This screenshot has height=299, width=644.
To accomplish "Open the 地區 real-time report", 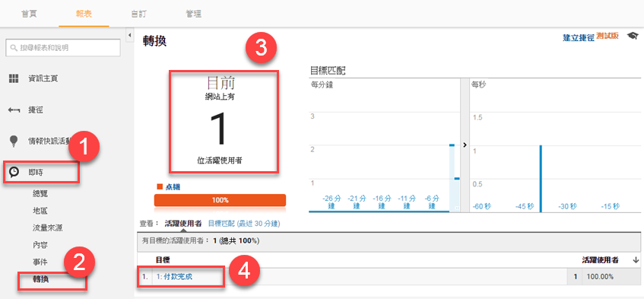I will (x=40, y=211).
